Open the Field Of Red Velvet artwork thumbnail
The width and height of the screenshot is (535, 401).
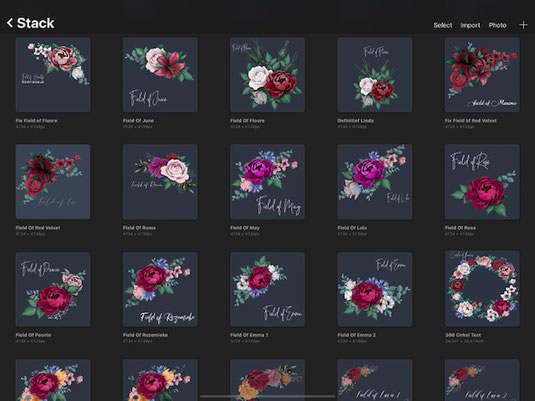click(x=53, y=182)
